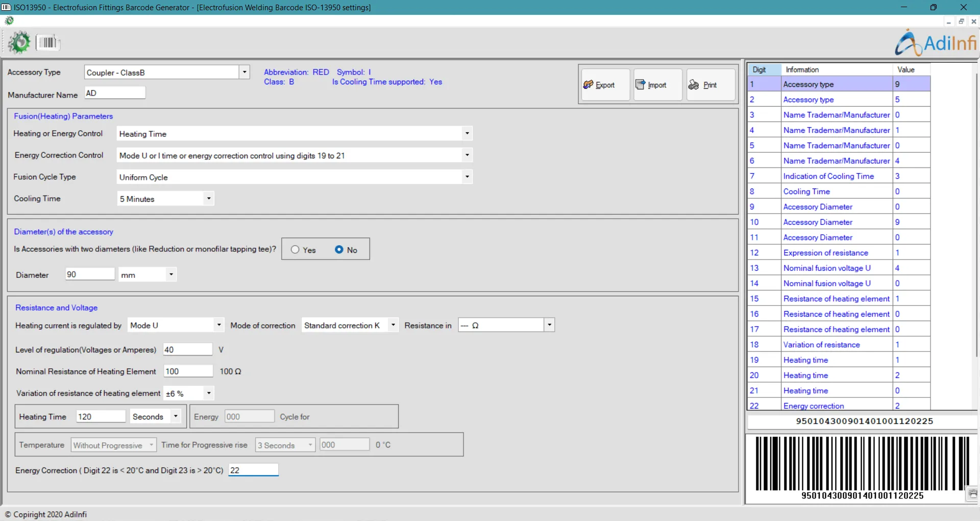Click the print icon beside the barcode

tap(973, 493)
